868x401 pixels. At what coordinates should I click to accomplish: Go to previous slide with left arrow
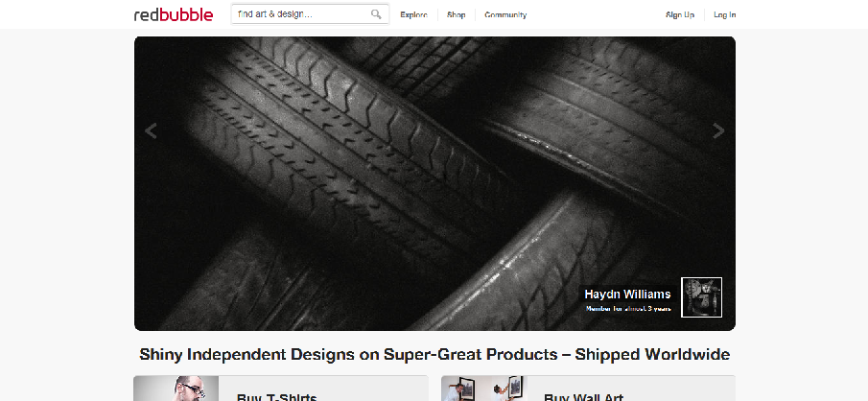click(x=151, y=131)
